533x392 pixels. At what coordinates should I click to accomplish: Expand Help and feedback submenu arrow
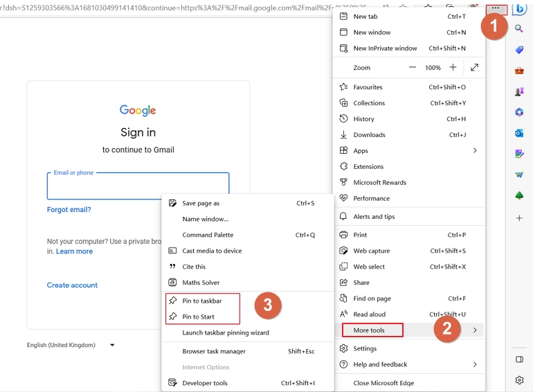pos(475,364)
